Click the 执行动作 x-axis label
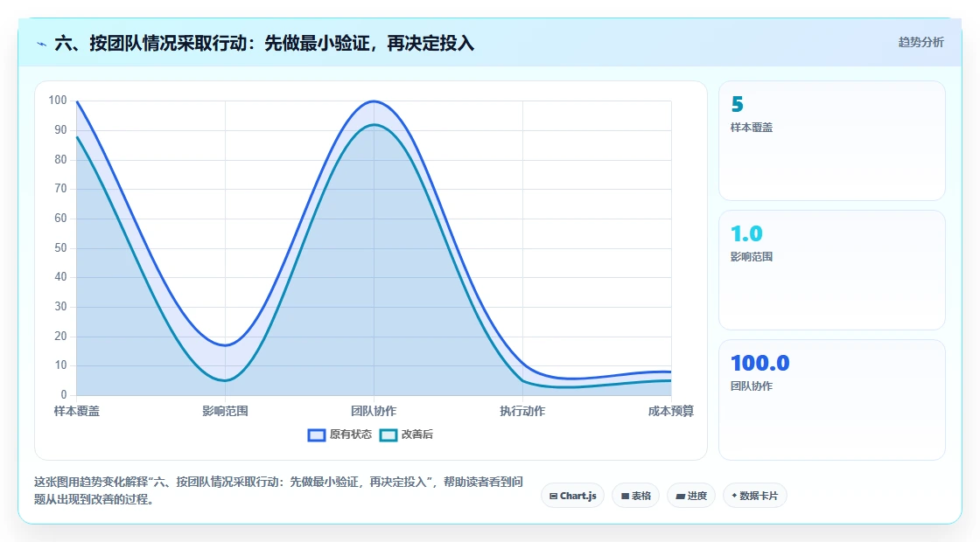Image resolution: width=980 pixels, height=542 pixels. click(x=522, y=411)
